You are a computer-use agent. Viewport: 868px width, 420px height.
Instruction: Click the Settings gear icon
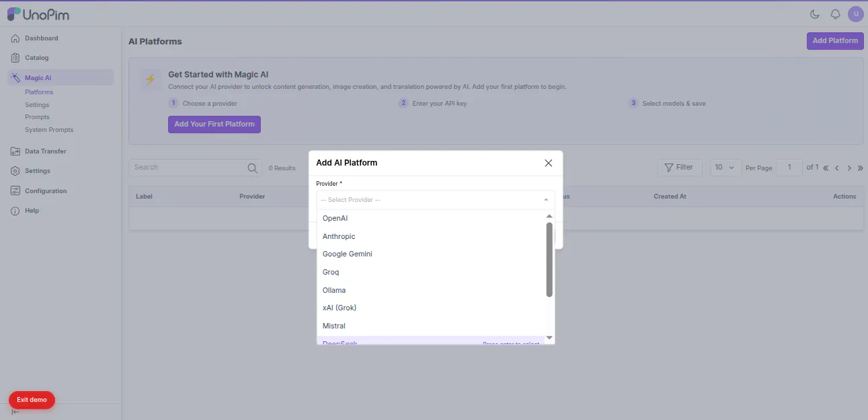point(15,171)
